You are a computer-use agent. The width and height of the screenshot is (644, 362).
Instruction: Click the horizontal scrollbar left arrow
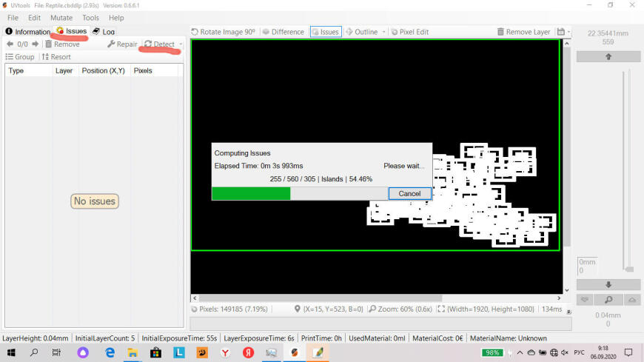pos(195,298)
